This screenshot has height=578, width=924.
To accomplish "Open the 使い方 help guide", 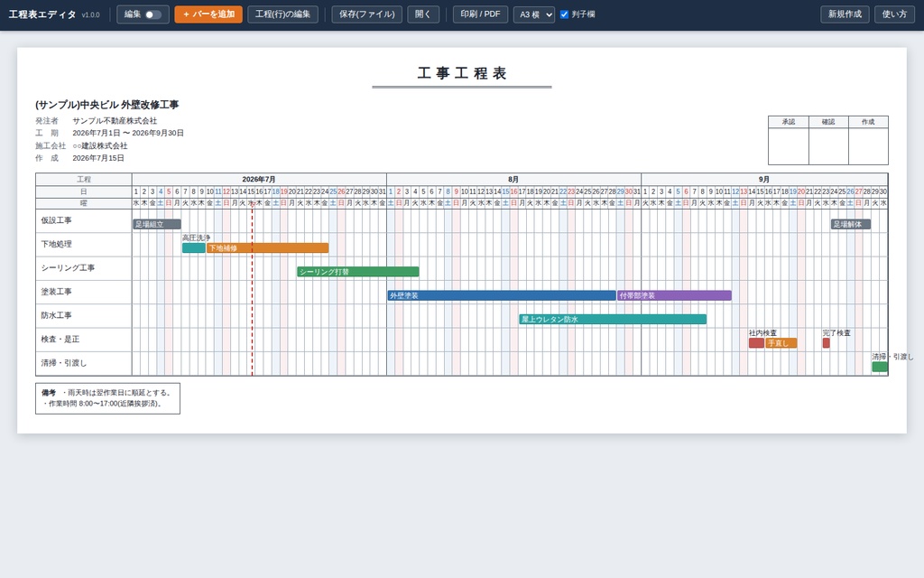I will 894,14.
